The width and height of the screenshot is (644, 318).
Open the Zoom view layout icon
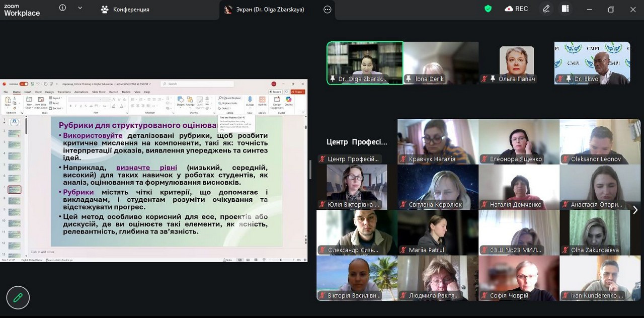[565, 9]
